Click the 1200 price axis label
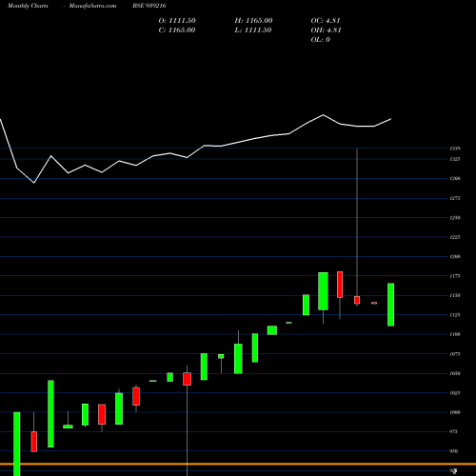Viewport: 476px width, 476px height. click(x=455, y=257)
